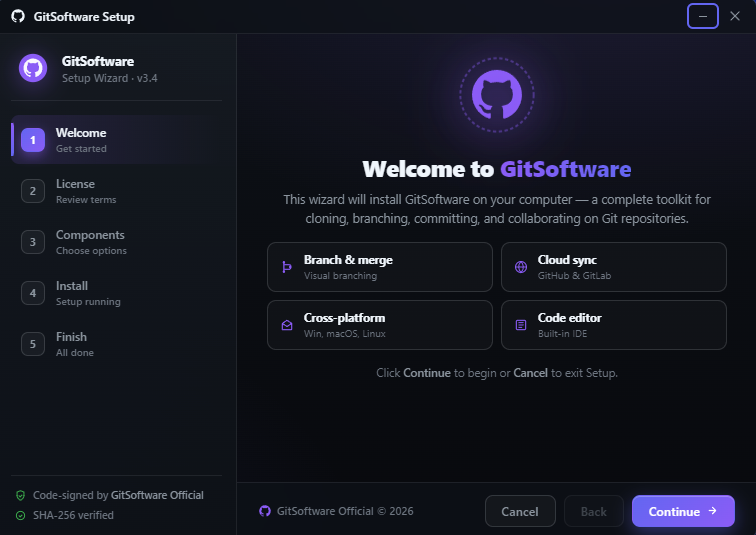The image size is (756, 535).
Task: Click the disabled Back button
Action: click(x=594, y=511)
